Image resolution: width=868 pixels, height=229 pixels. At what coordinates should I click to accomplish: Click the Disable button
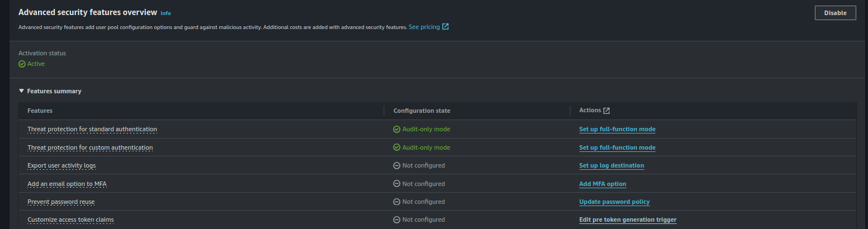click(835, 13)
